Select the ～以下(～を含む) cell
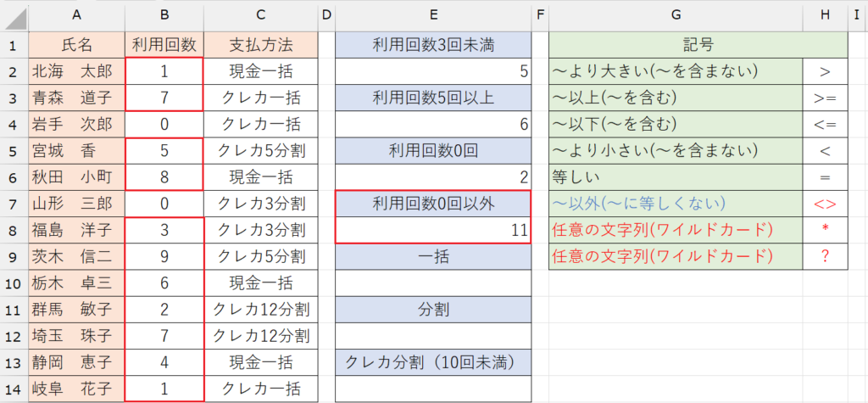 tap(676, 124)
